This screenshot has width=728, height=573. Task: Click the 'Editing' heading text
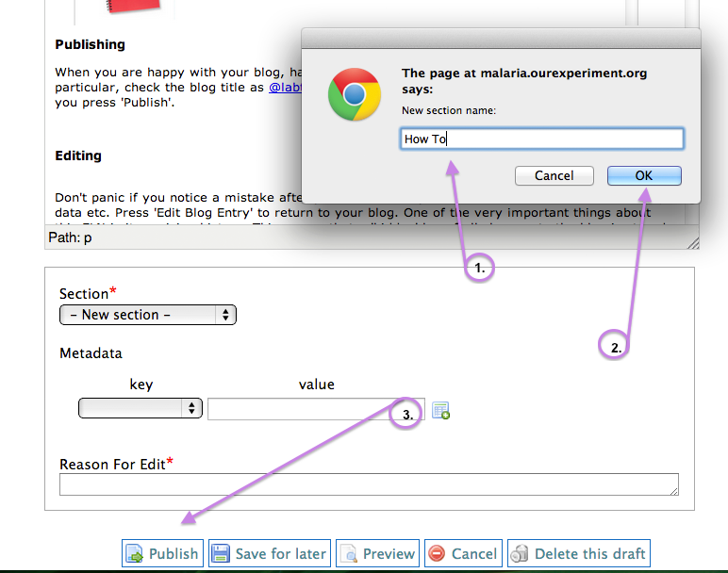click(78, 156)
